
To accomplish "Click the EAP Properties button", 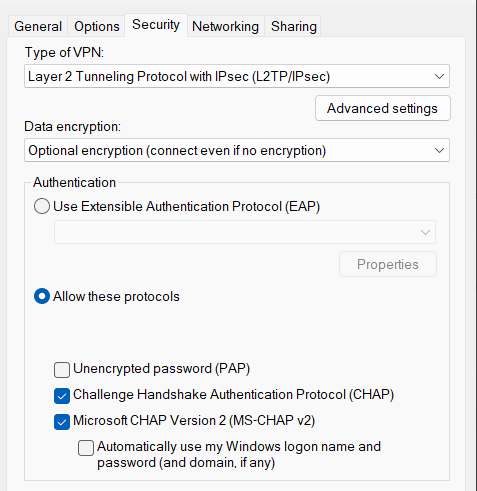I will pos(388,264).
